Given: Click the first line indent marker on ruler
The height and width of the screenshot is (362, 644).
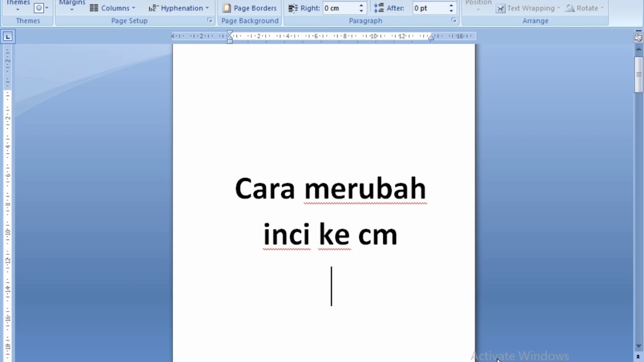Looking at the screenshot, I should (230, 33).
